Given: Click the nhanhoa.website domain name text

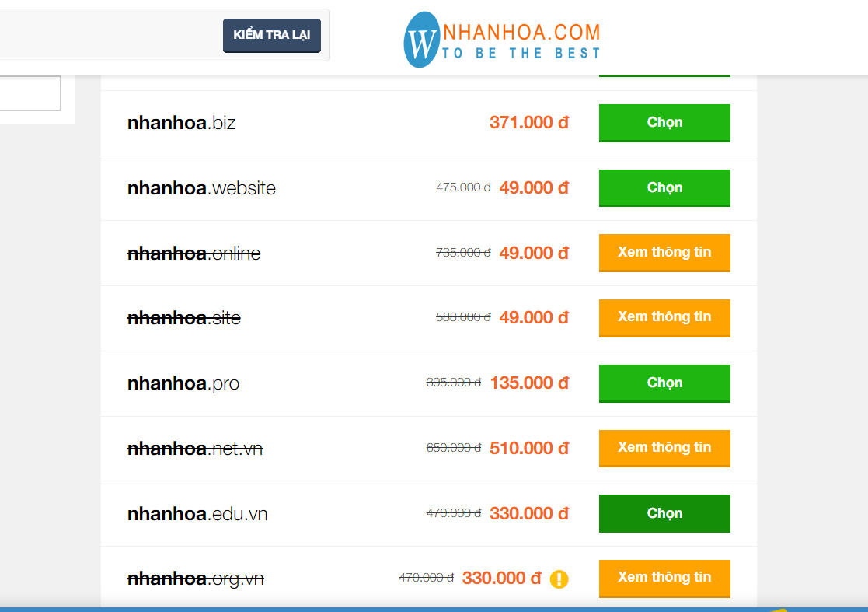Looking at the screenshot, I should point(201,187).
